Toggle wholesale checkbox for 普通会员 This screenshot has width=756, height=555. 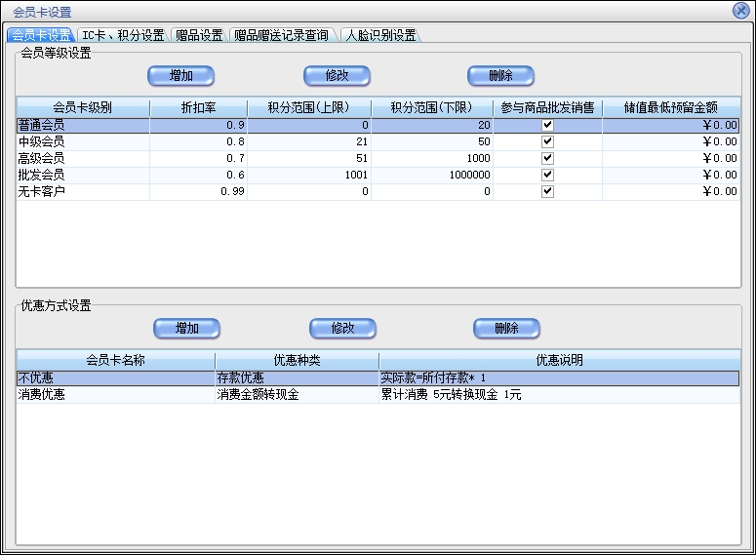pyautogui.click(x=547, y=125)
